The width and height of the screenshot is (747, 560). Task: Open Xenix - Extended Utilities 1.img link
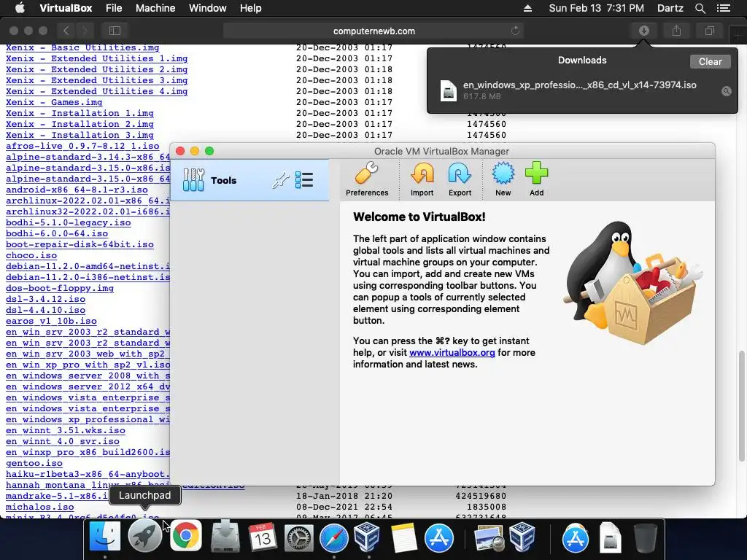[97, 58]
